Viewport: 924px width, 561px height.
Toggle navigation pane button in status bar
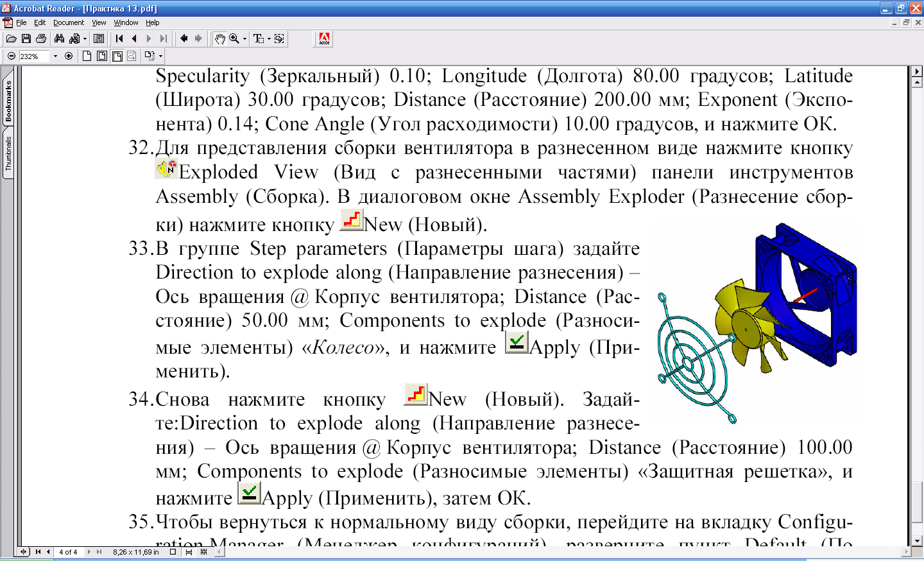click(x=23, y=551)
